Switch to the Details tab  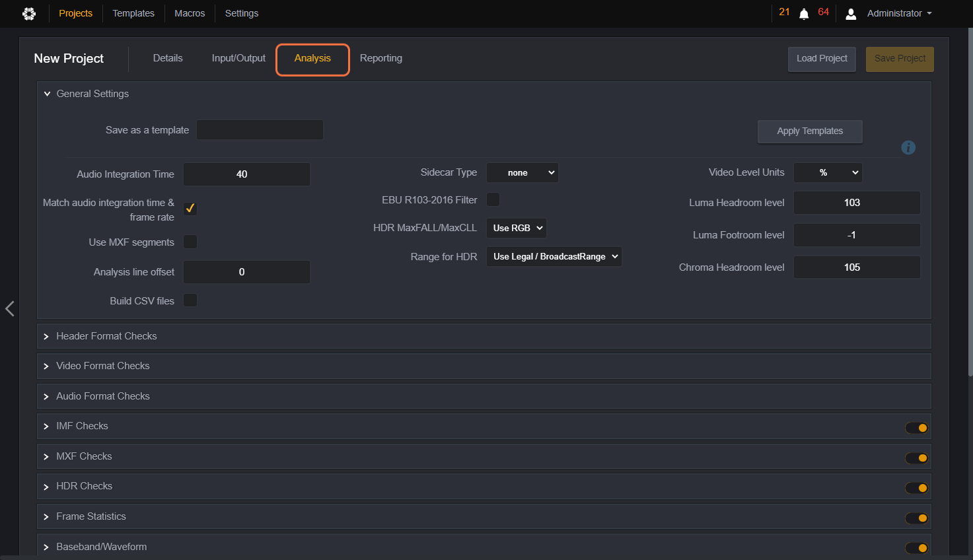pos(168,58)
